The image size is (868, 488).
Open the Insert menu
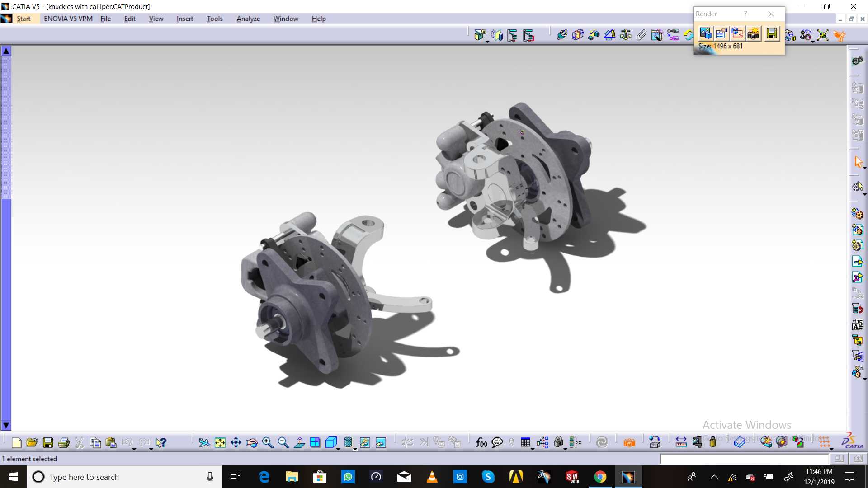click(185, 19)
